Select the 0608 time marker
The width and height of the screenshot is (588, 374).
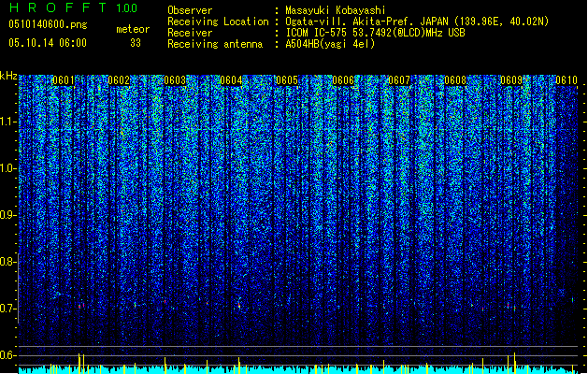455,80
